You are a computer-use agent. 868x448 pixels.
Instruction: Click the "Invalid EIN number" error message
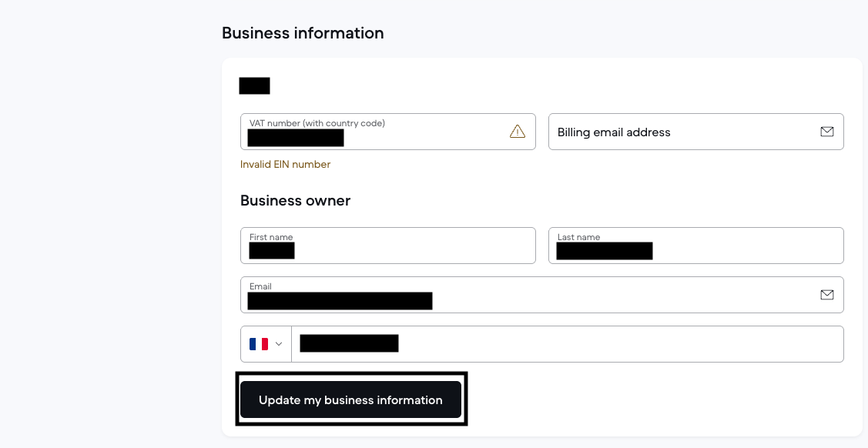285,164
